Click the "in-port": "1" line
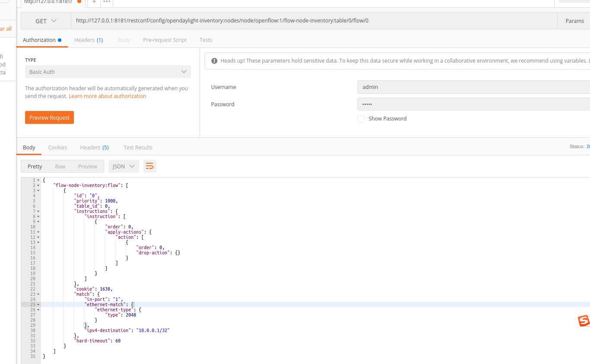Viewport: 590px width, 364px height. 104,299
